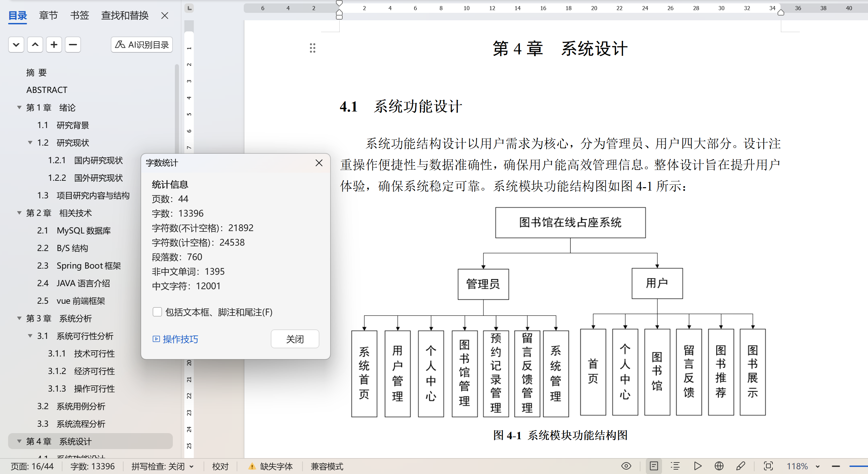Click the drag handle beside chapter 4 heading
The width and height of the screenshot is (868, 474).
click(313, 48)
